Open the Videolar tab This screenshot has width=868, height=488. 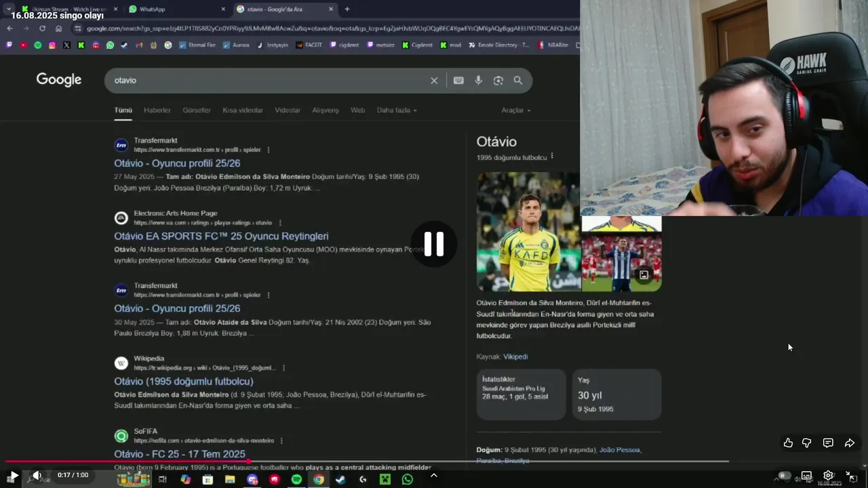point(288,110)
